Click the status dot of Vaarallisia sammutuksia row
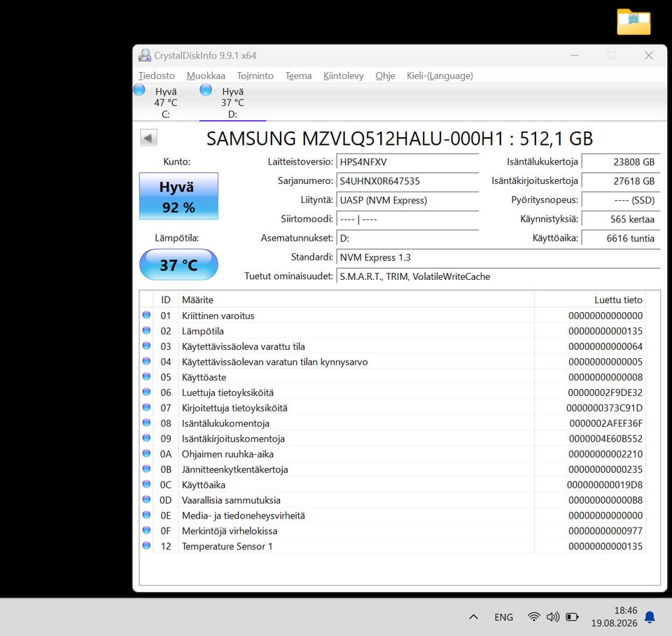Screen dimensions: 672x636 [x=146, y=500]
